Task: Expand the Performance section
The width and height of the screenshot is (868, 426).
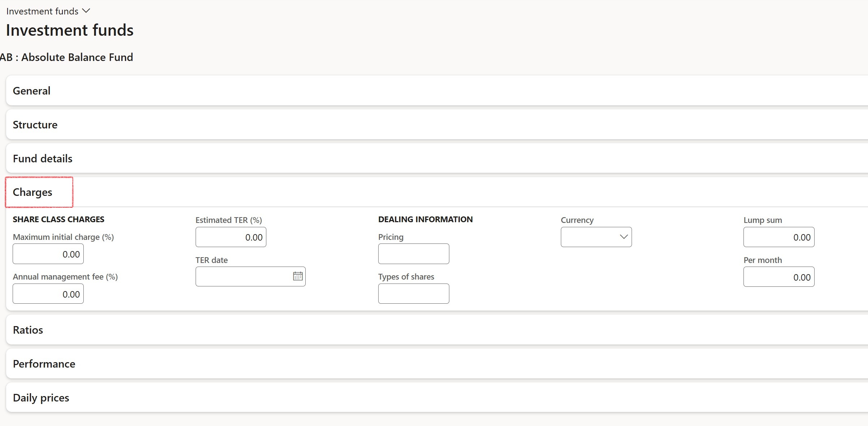Action: [x=437, y=364]
